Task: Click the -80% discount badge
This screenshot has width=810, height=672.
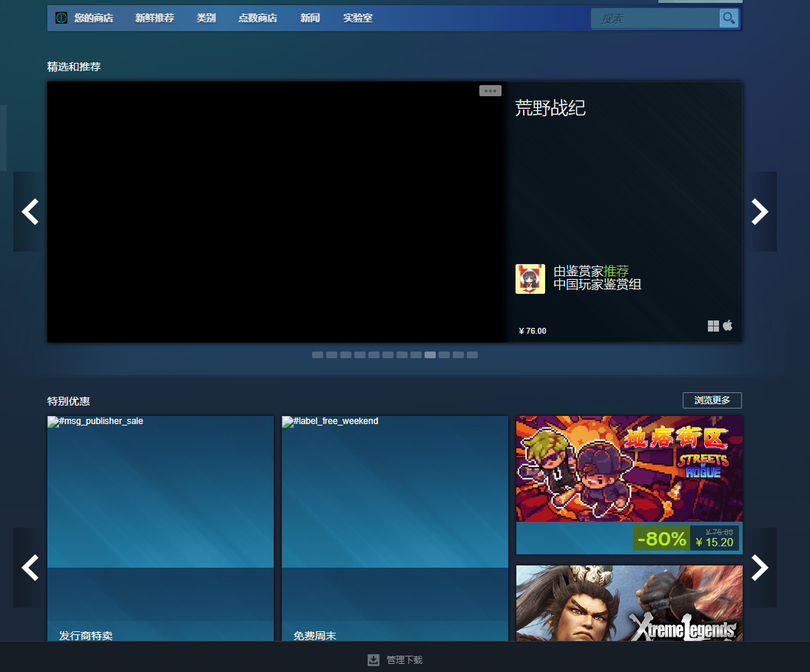Action: [662, 539]
